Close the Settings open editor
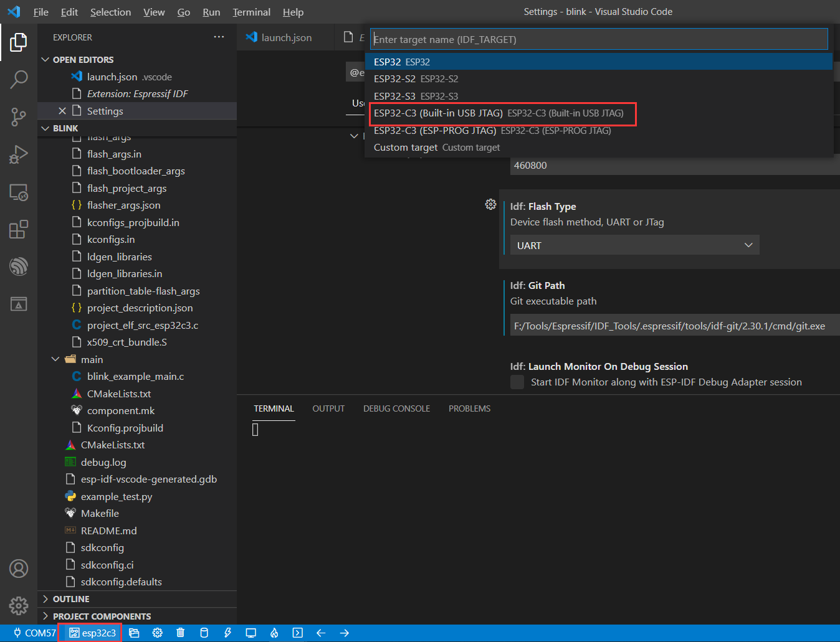The height and width of the screenshot is (642, 840). coord(62,111)
